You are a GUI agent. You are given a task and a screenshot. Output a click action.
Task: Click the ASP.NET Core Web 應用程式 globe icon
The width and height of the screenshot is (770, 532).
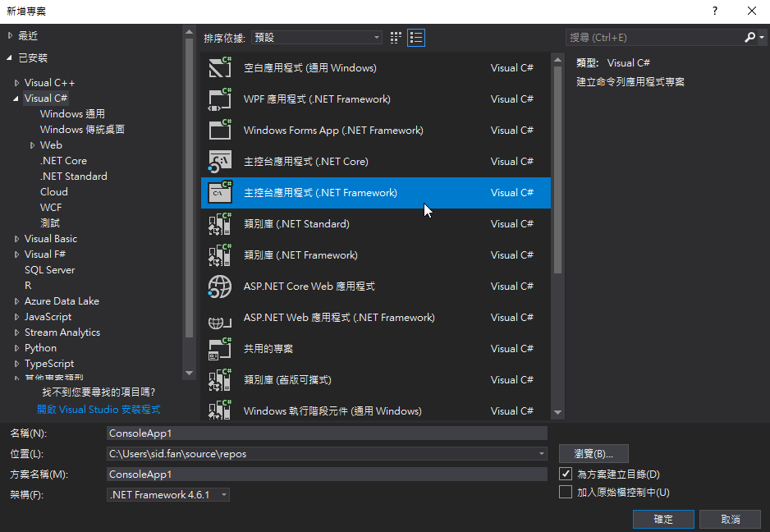click(220, 286)
